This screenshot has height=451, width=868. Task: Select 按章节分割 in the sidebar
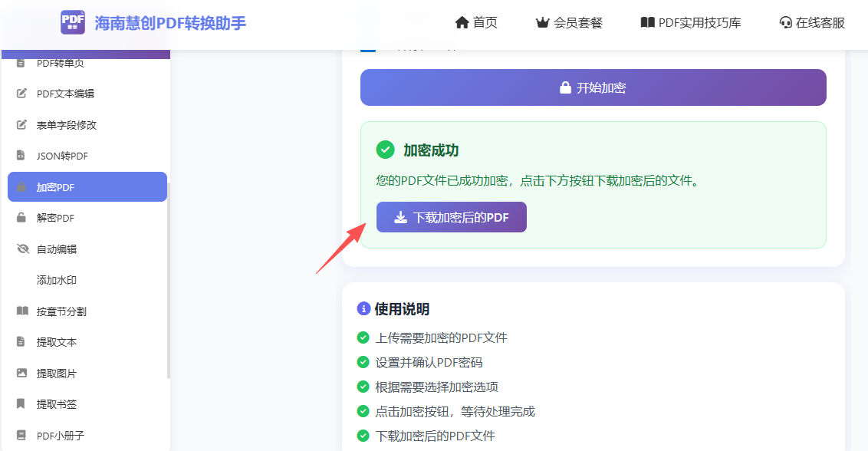point(87,311)
